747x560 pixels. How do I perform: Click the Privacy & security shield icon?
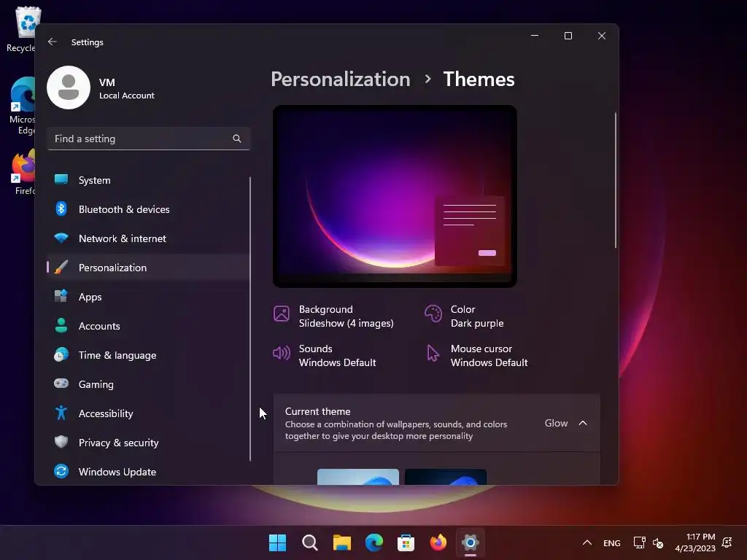click(61, 442)
